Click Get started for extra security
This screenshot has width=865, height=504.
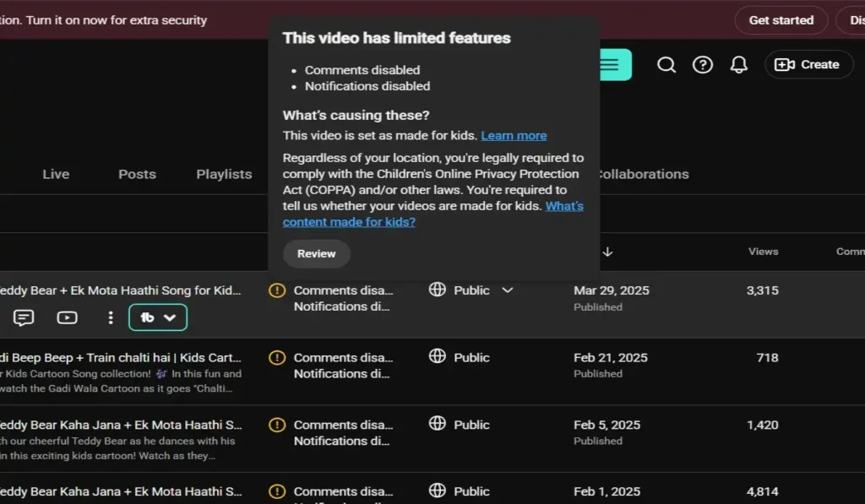coord(781,20)
